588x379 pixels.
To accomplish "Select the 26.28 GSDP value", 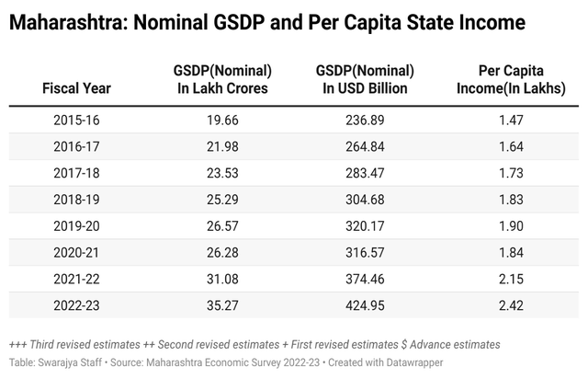I will coord(220,250).
